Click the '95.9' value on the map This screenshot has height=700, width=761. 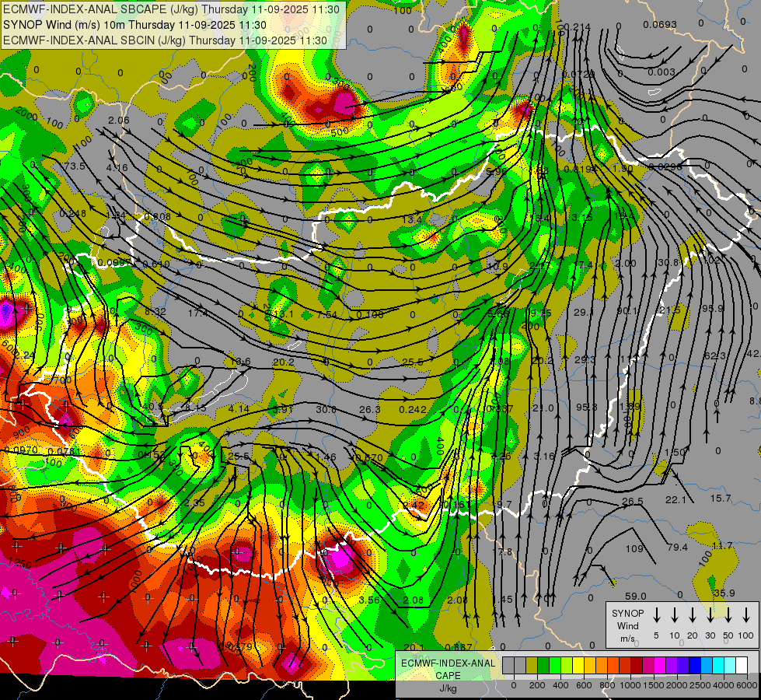point(713,309)
